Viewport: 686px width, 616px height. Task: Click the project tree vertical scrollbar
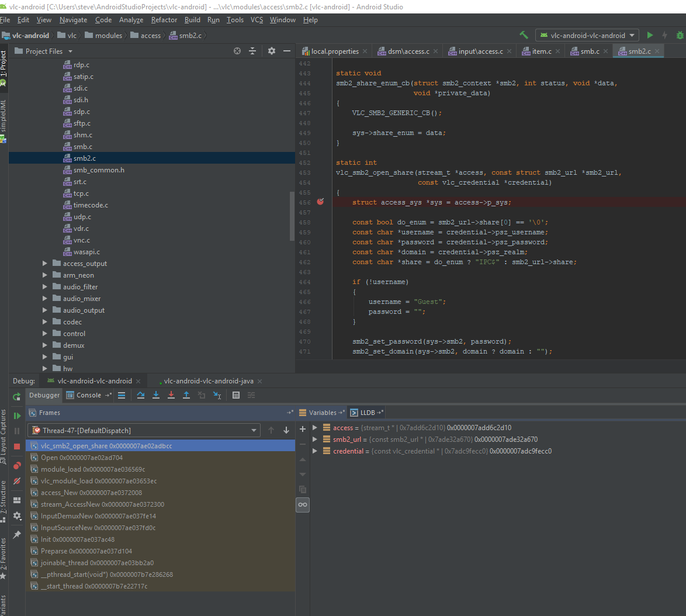(x=292, y=216)
